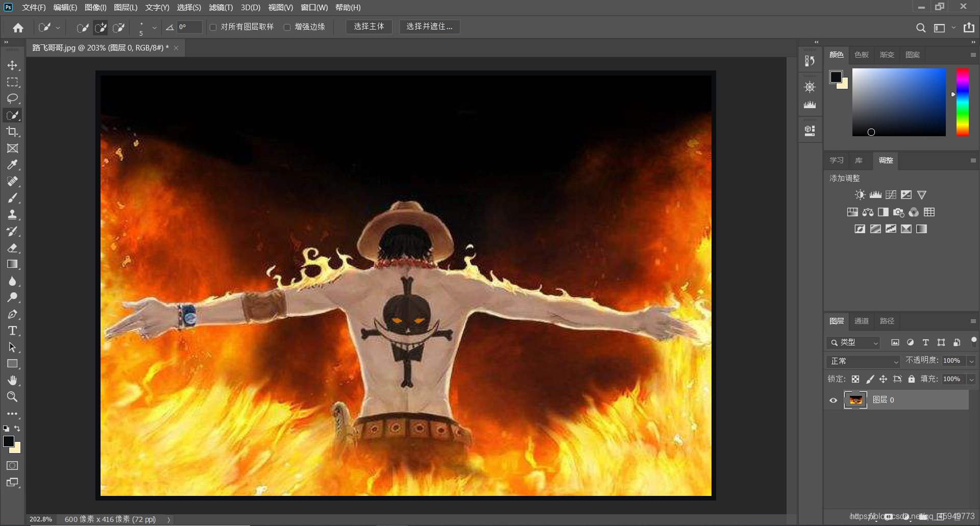Toggle lock transparent pixels
The image size is (980, 526).
click(x=855, y=379)
